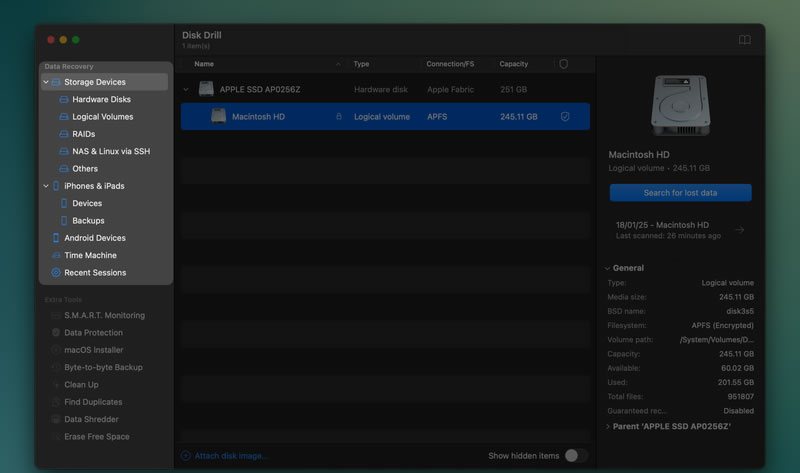Click the Time Machine icon
The width and height of the screenshot is (800, 473).
click(x=56, y=256)
